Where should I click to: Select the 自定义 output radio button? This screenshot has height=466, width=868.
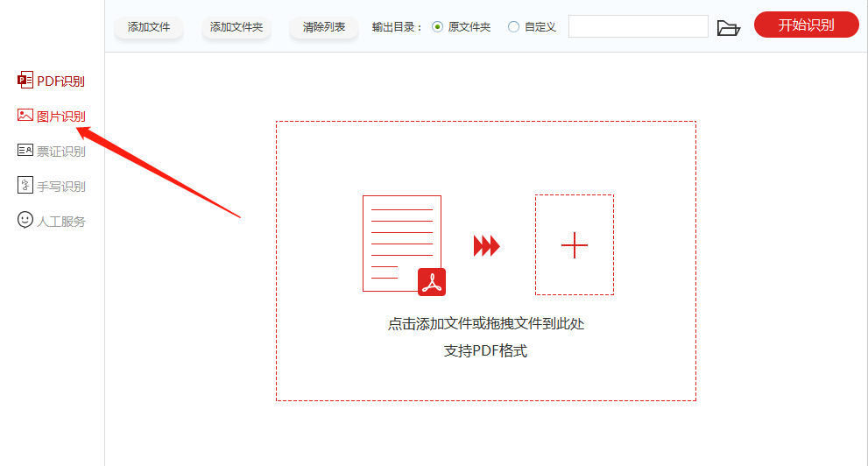tap(513, 27)
